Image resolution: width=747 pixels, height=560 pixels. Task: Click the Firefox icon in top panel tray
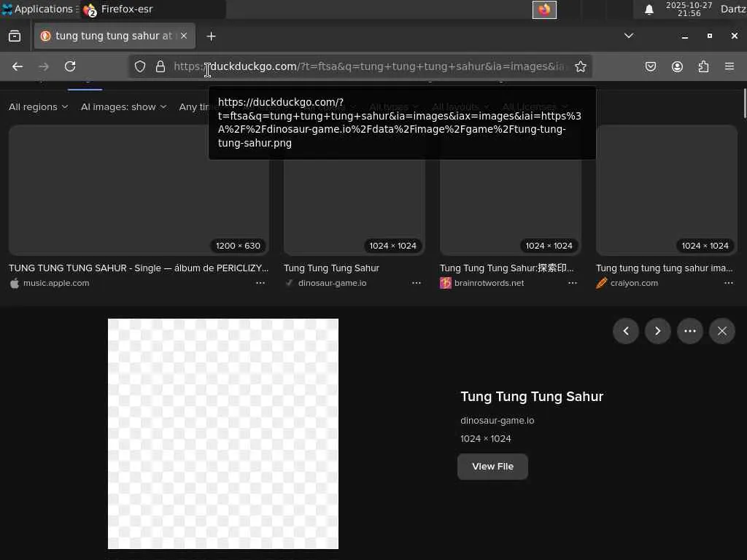pyautogui.click(x=544, y=9)
